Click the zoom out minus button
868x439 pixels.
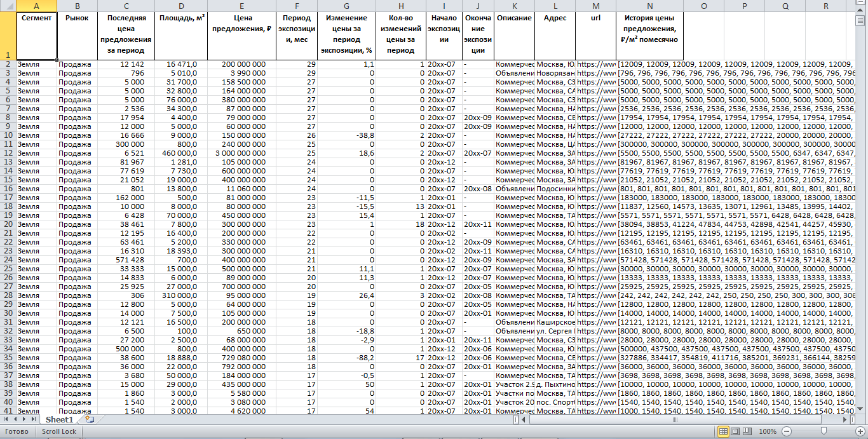click(x=786, y=431)
